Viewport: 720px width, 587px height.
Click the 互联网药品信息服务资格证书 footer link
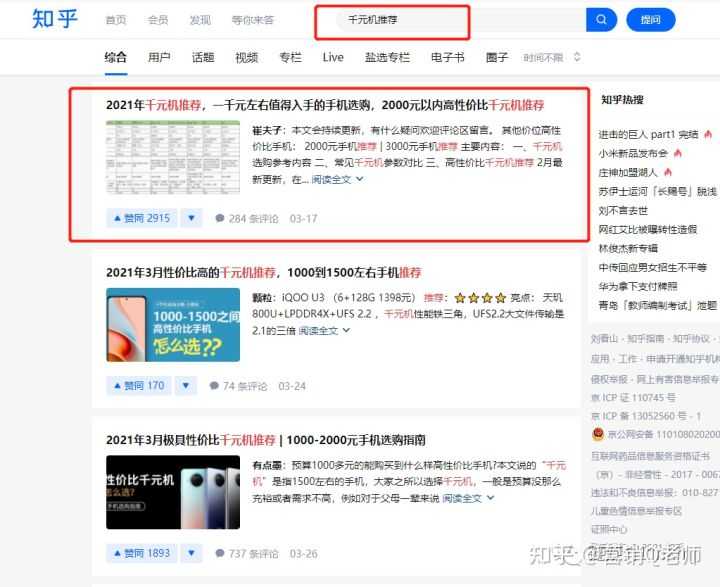[x=650, y=456]
